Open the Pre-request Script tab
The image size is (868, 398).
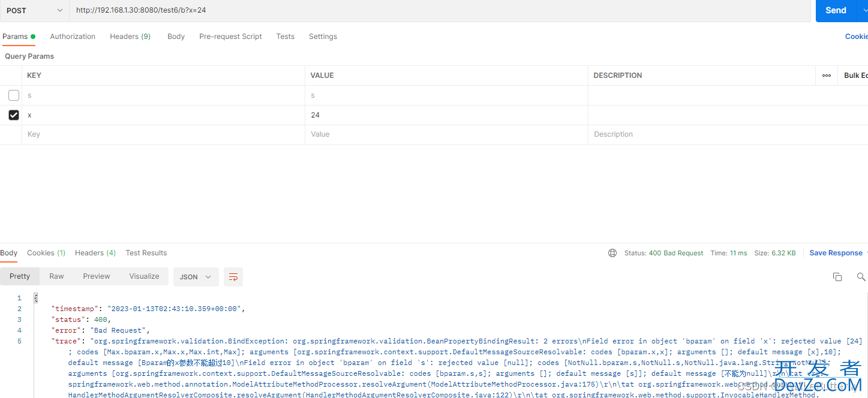pyautogui.click(x=230, y=37)
